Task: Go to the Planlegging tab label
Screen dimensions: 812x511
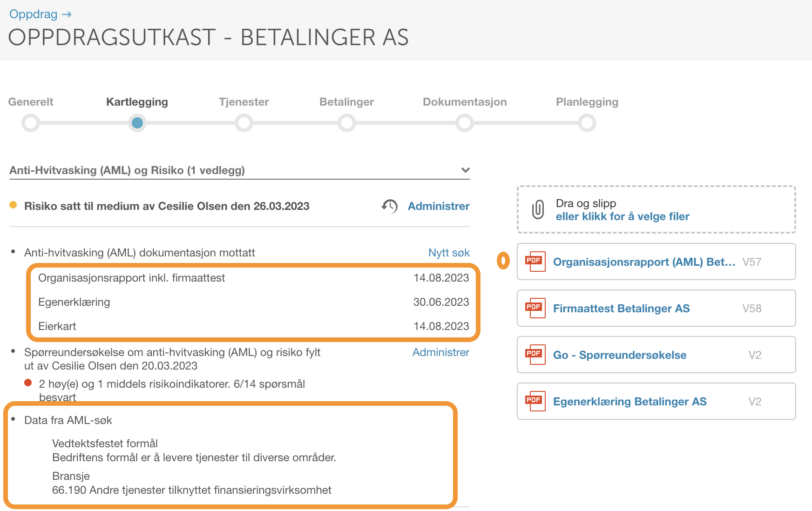Action: (x=587, y=102)
